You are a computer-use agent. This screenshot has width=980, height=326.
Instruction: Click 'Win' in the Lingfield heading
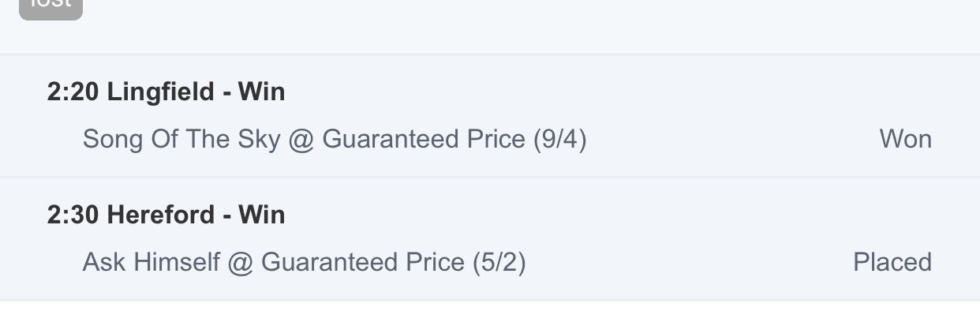click(261, 92)
